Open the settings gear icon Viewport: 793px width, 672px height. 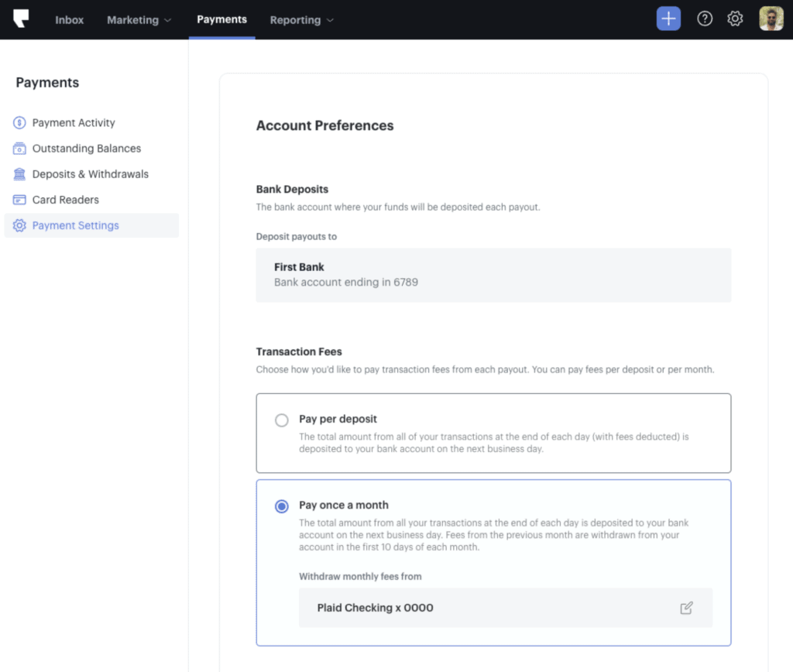click(x=735, y=19)
